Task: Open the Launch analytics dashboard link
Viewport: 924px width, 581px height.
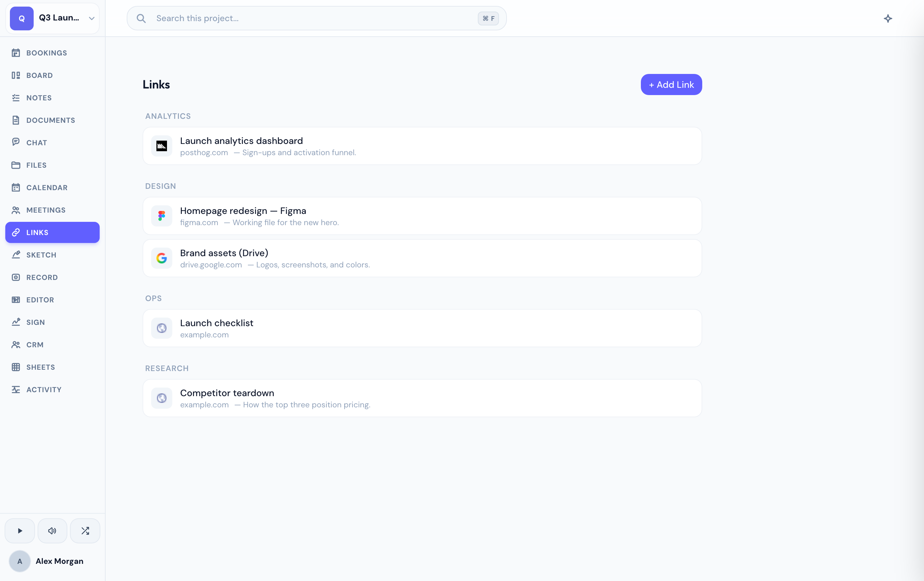Action: coord(422,146)
